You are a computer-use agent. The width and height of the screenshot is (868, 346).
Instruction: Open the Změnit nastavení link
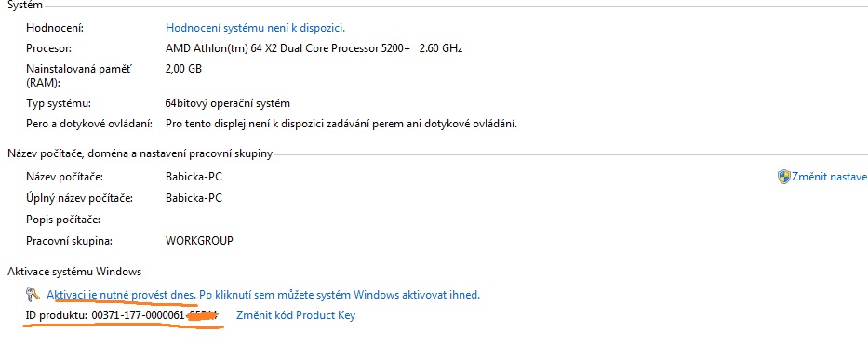pyautogui.click(x=829, y=177)
